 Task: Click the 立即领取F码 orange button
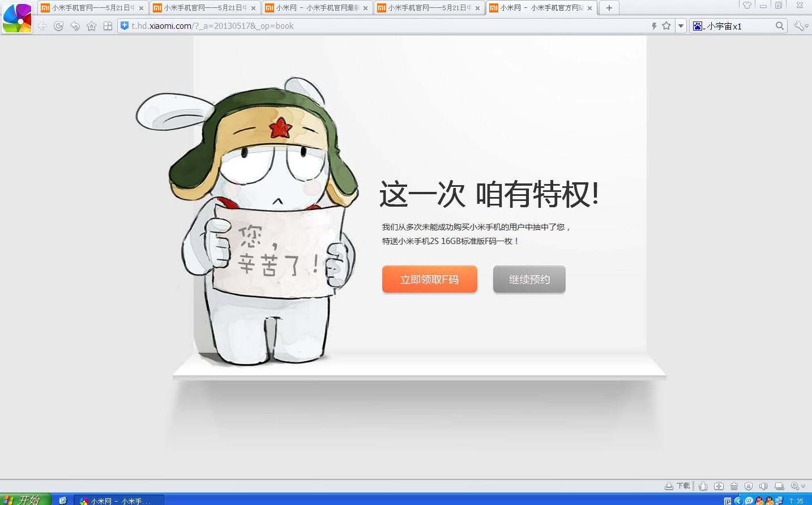pos(430,279)
